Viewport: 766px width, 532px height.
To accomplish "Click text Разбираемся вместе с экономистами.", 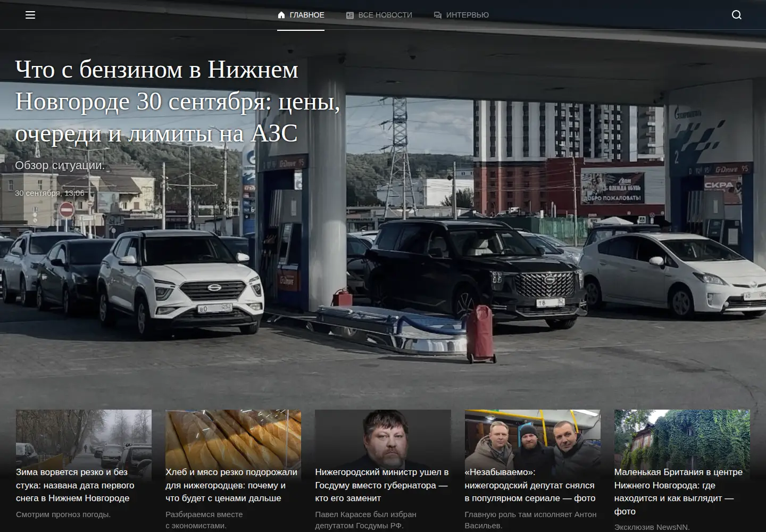I will pyautogui.click(x=204, y=520).
